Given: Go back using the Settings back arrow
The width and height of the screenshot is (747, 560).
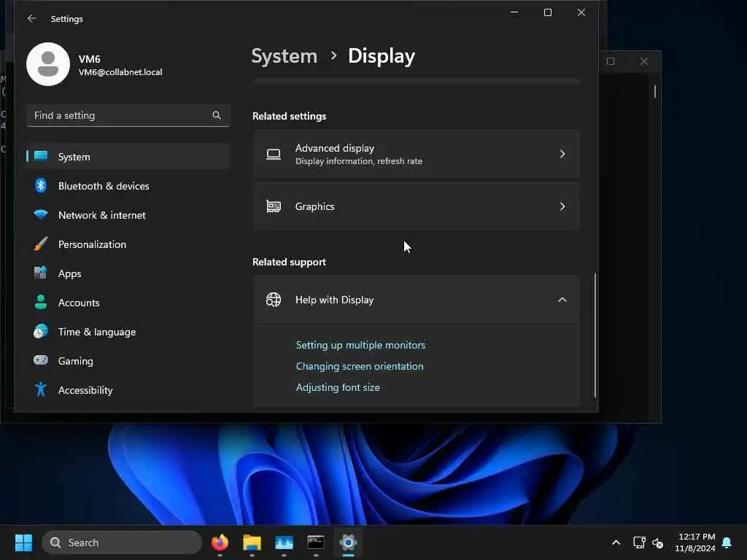Looking at the screenshot, I should (x=31, y=18).
